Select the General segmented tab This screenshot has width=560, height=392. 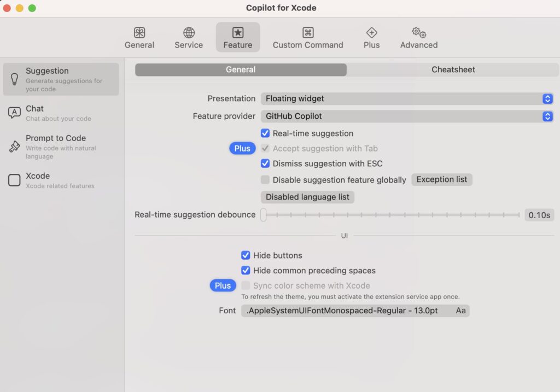click(241, 69)
